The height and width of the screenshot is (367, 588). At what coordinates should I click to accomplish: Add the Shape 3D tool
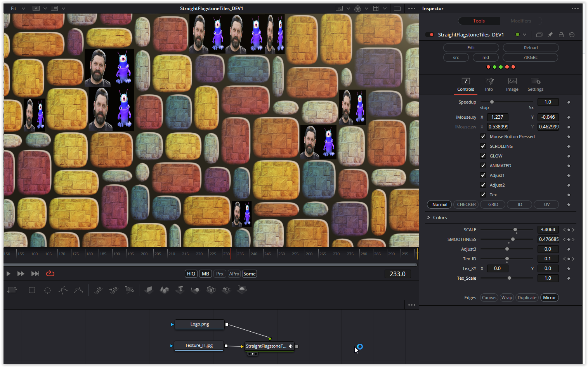click(164, 290)
